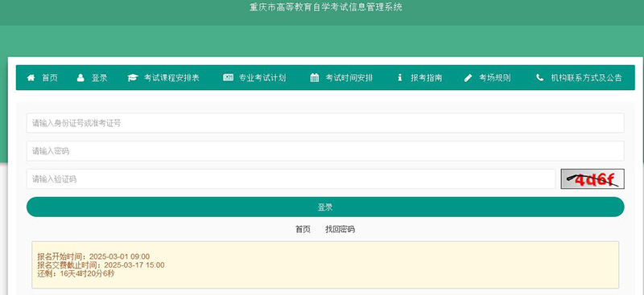
Task: Click the phone icon for 机构联系方式及公告
Action: tap(539, 77)
